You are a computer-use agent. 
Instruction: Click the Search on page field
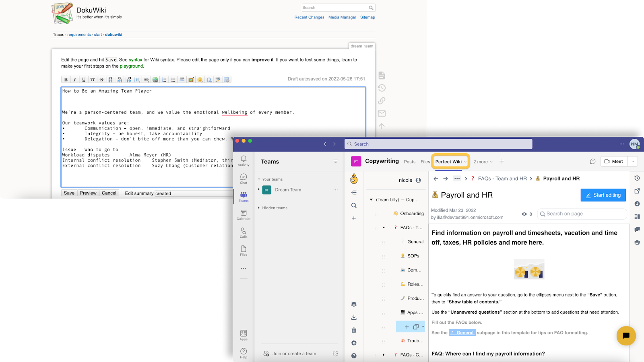point(582,214)
